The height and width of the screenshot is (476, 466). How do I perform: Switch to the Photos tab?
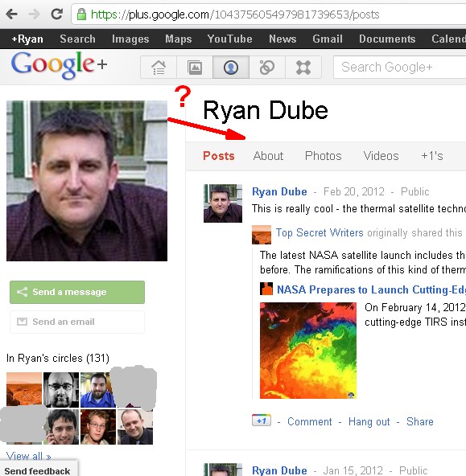click(324, 156)
